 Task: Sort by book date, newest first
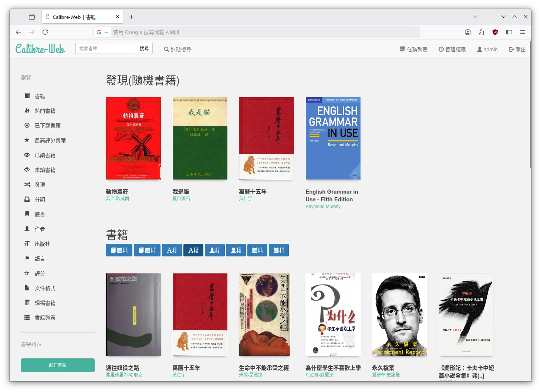coord(119,250)
